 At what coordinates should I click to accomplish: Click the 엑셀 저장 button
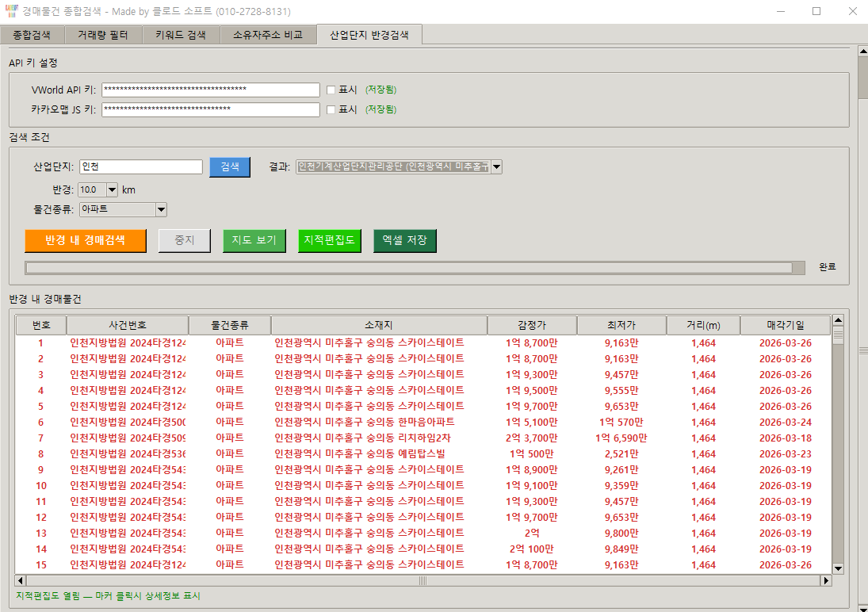coord(404,240)
